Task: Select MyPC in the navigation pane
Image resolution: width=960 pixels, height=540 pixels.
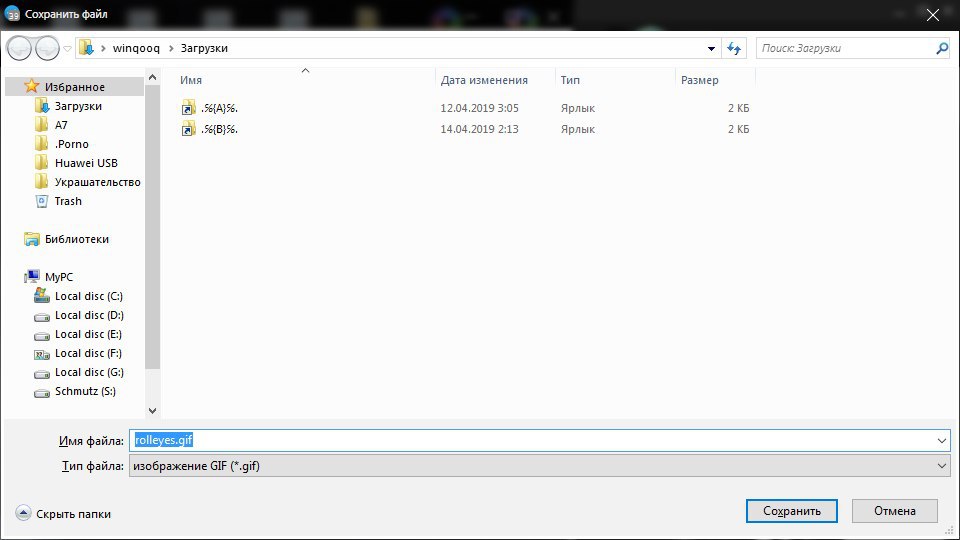Action: click(59, 277)
